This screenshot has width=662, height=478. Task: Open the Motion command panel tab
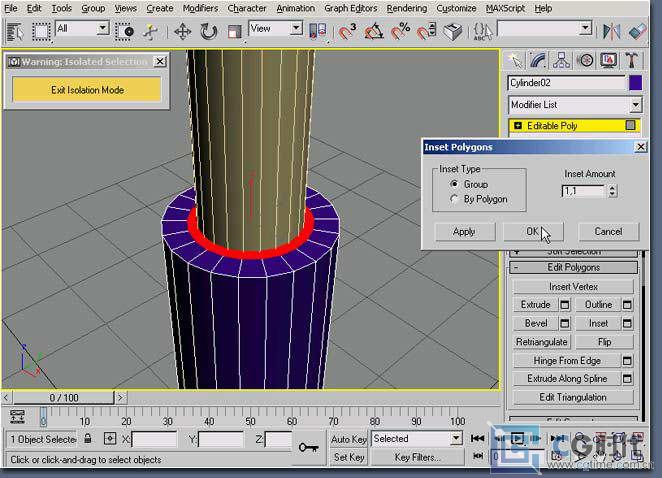pos(585,61)
